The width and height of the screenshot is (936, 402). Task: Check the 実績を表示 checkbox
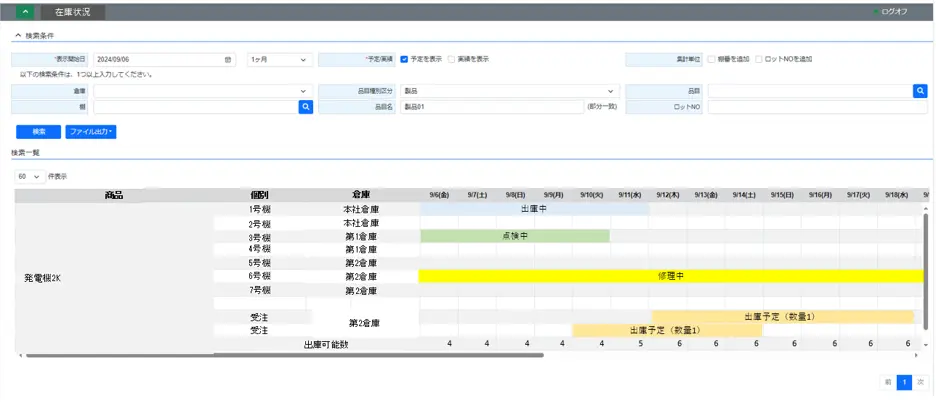[451, 59]
